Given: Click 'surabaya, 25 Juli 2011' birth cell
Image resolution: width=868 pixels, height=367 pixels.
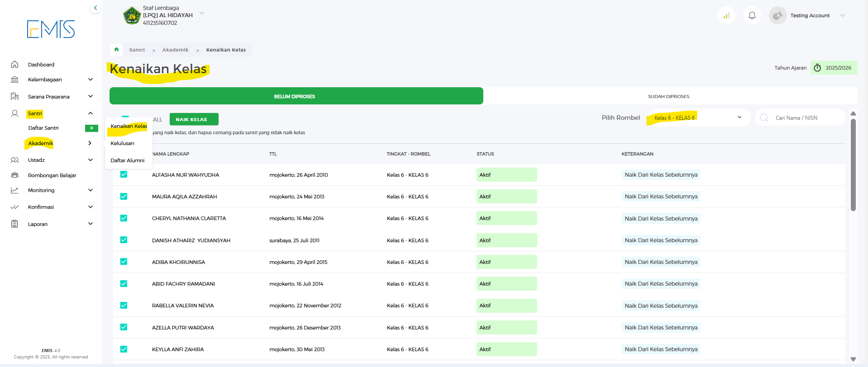Looking at the screenshot, I should click(x=294, y=240).
